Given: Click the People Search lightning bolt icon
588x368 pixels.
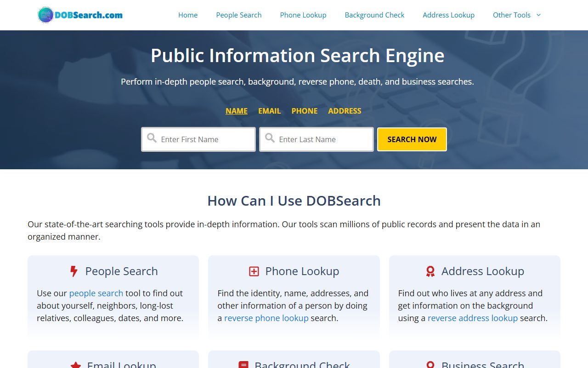Looking at the screenshot, I should (73, 271).
